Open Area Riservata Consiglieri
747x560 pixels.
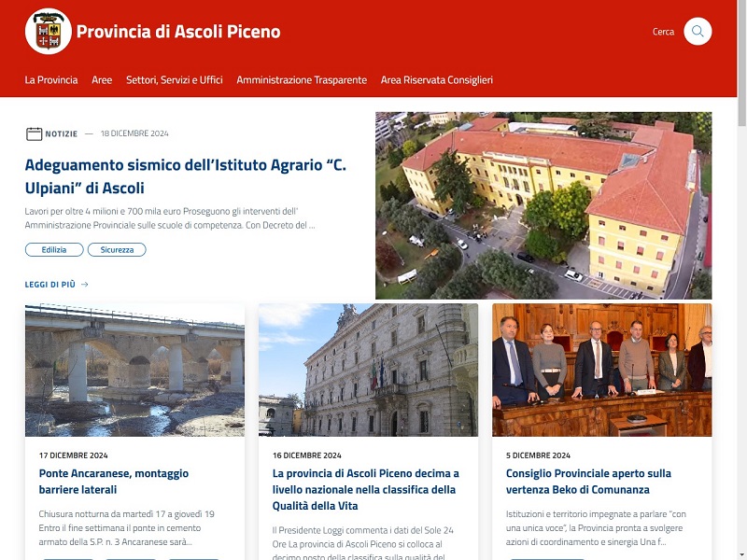click(x=436, y=80)
